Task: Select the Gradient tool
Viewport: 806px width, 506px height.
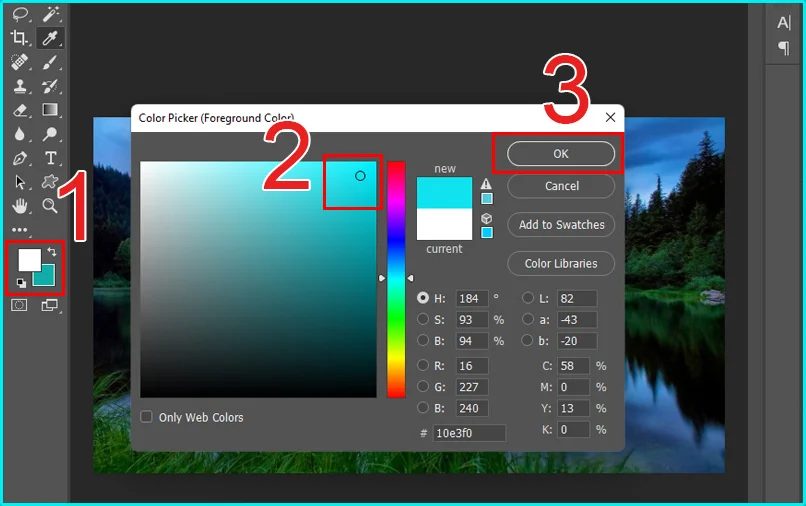Action: [x=50, y=110]
